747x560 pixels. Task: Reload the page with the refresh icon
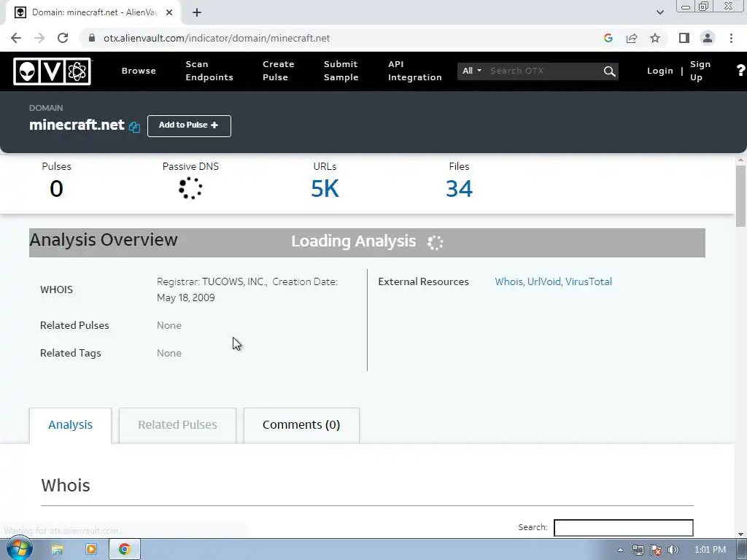coord(63,38)
